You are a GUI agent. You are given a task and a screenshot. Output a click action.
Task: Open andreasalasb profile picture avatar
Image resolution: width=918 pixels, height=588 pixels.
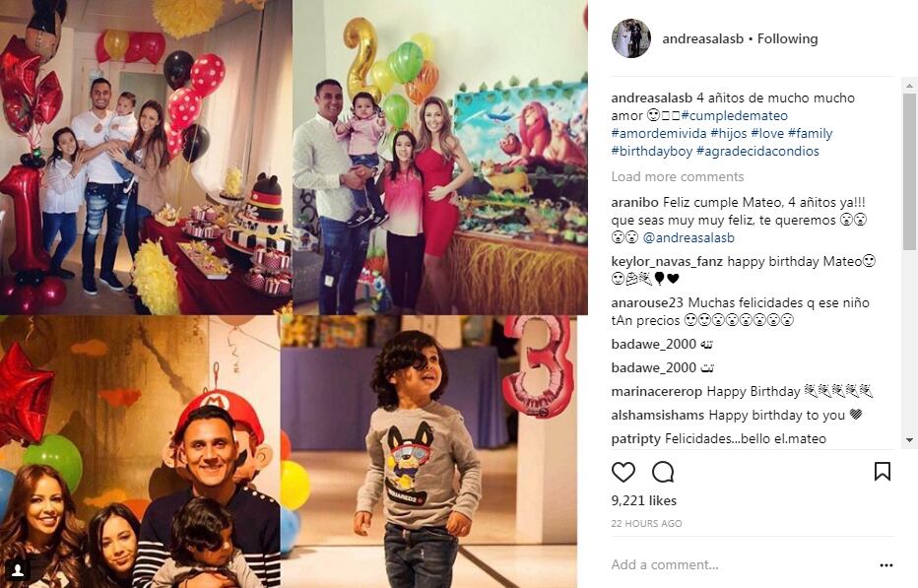click(x=631, y=38)
